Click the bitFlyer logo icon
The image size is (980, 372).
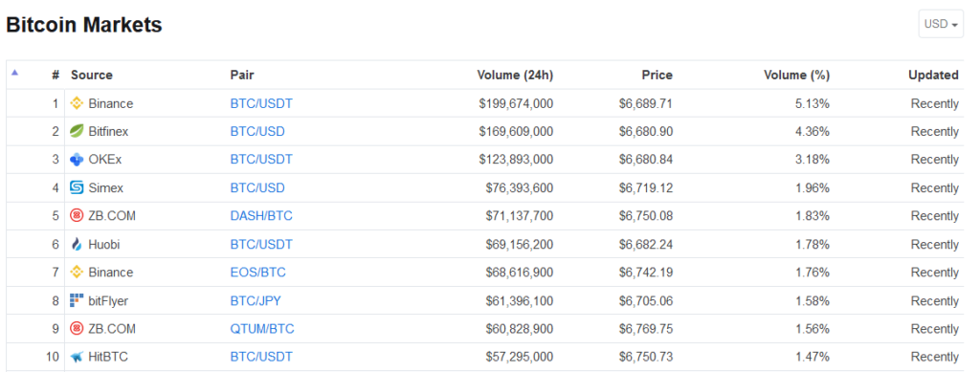point(77,300)
